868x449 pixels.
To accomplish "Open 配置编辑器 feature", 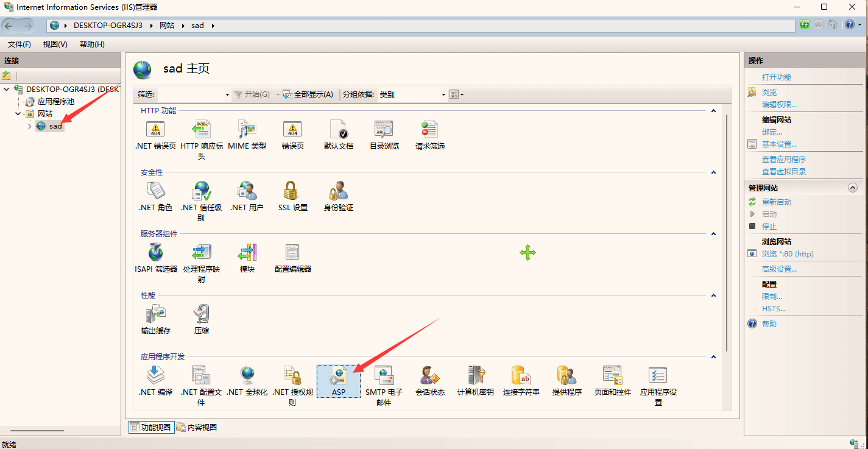I will coord(292,258).
